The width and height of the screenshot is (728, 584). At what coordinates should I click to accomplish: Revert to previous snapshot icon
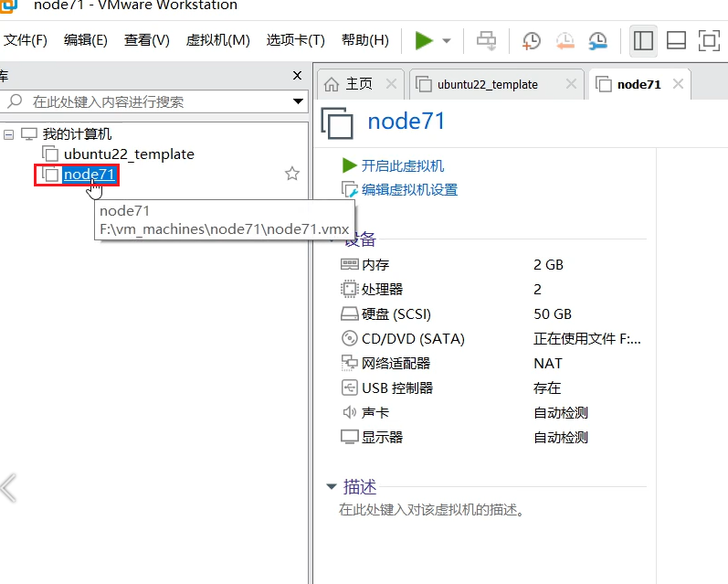pyautogui.click(x=565, y=41)
